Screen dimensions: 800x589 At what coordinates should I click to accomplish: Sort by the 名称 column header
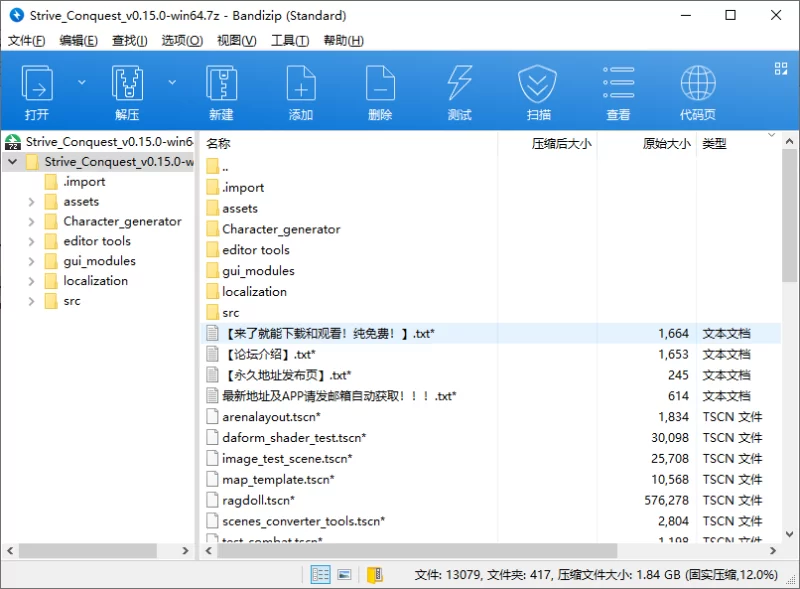point(218,144)
